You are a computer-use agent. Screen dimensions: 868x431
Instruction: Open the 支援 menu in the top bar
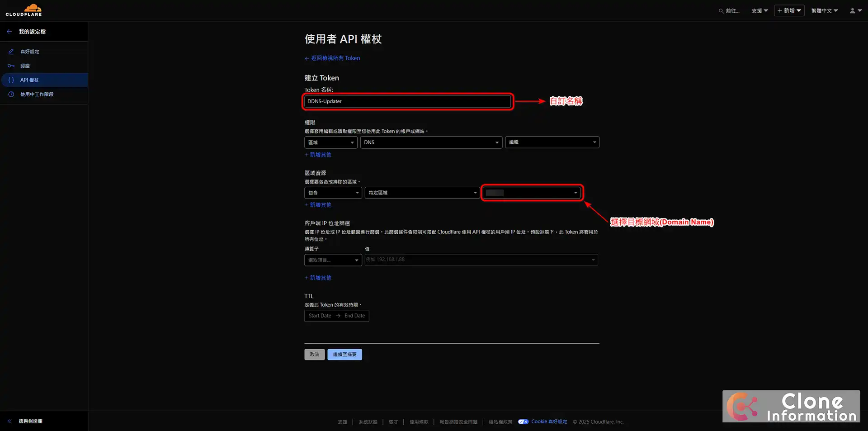(759, 10)
